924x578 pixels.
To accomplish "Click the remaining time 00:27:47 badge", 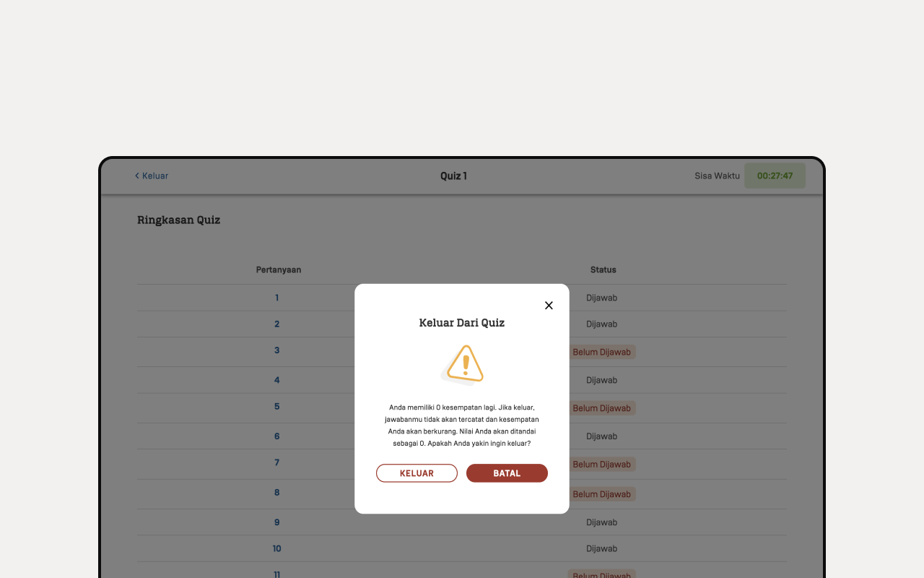I will click(x=775, y=176).
